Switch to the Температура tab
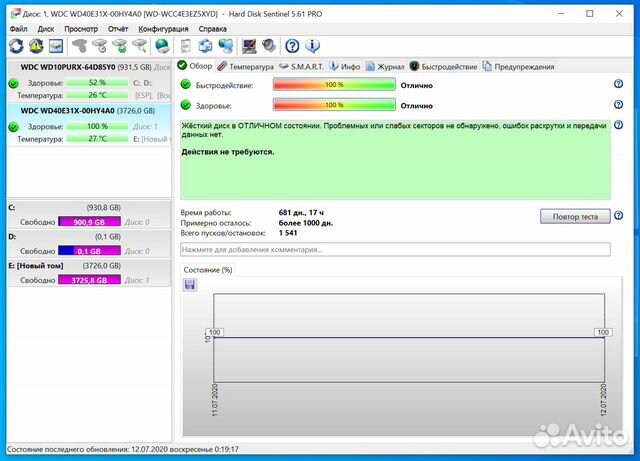The height and width of the screenshot is (461, 640). click(245, 67)
